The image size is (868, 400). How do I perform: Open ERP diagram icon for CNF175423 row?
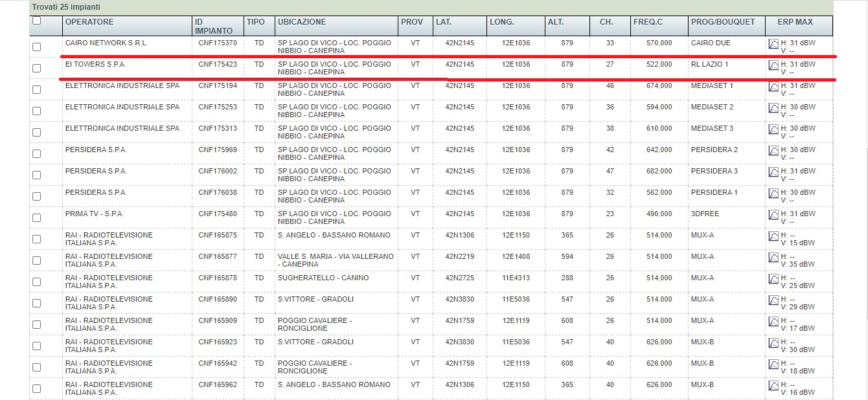coord(773,65)
